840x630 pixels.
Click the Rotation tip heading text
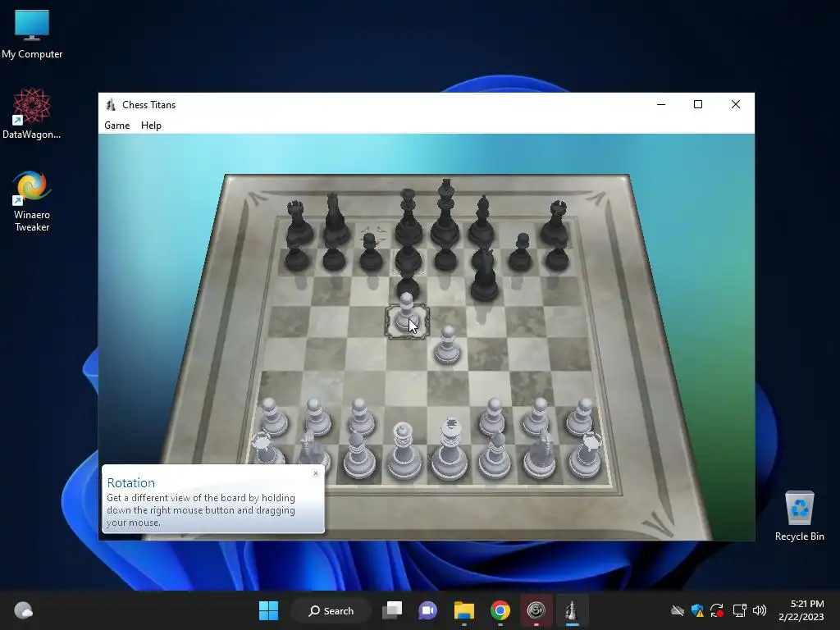pos(130,482)
